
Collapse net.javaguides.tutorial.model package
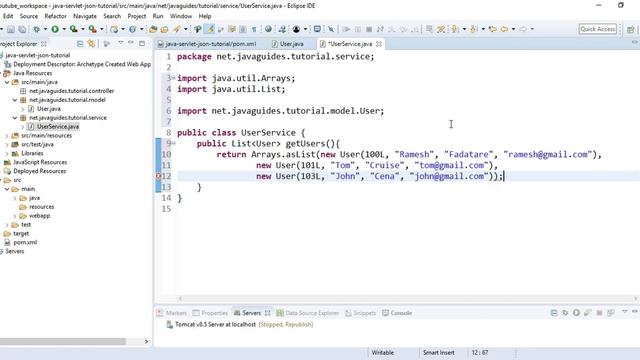15,100
